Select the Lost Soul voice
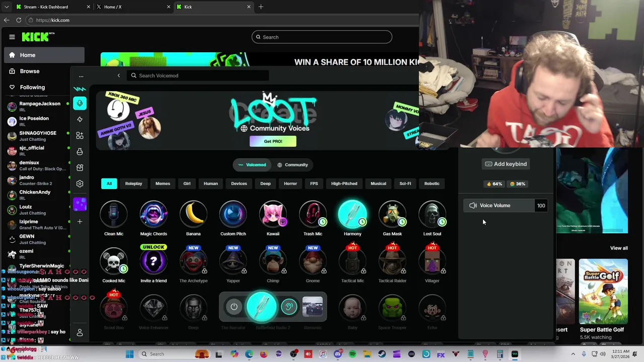 [432, 215]
